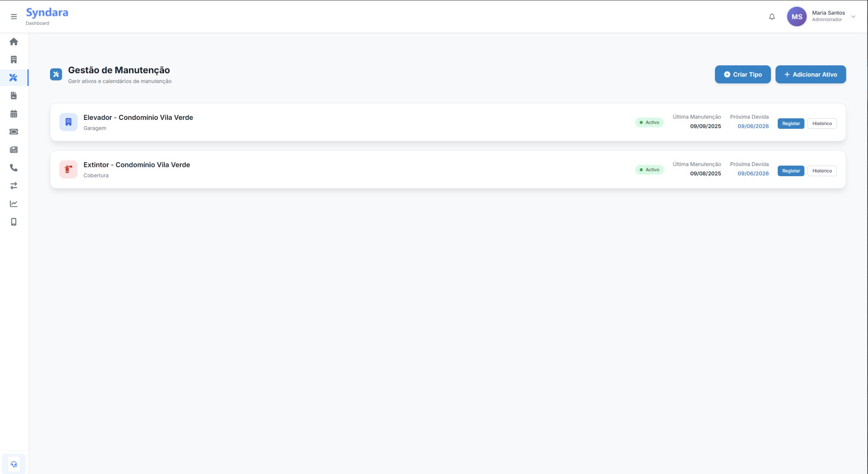Open the ticket icon in the sidebar

pos(14,132)
